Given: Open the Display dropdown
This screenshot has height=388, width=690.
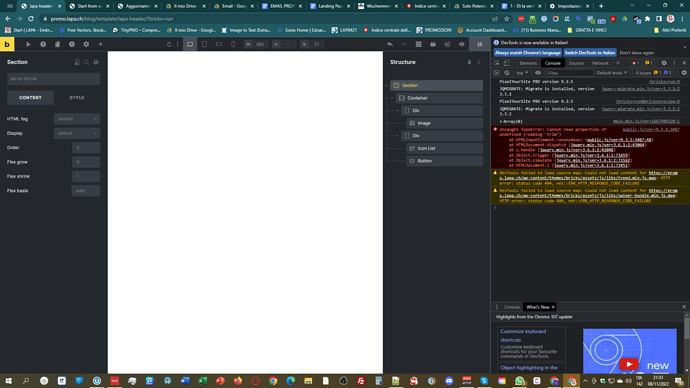Looking at the screenshot, I should coord(77,133).
